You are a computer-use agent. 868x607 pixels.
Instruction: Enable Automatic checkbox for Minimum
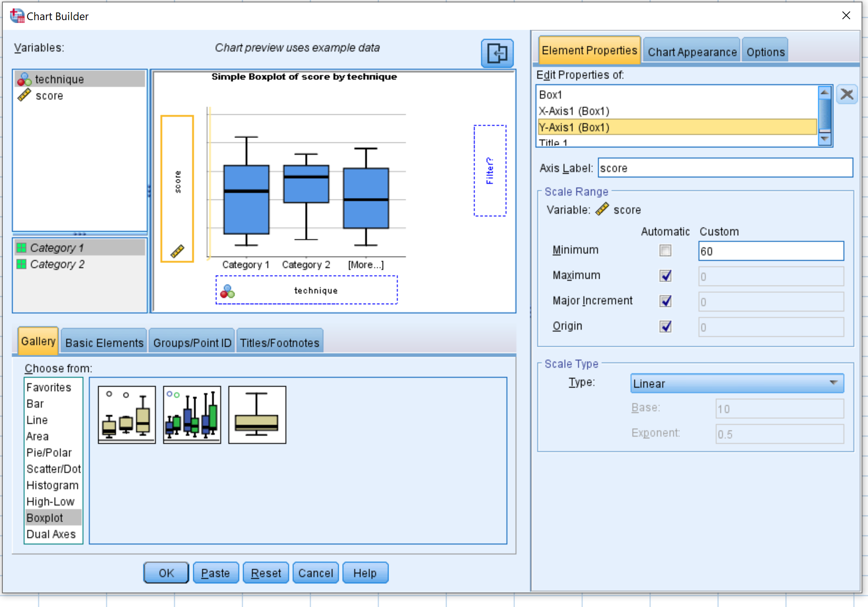click(665, 250)
